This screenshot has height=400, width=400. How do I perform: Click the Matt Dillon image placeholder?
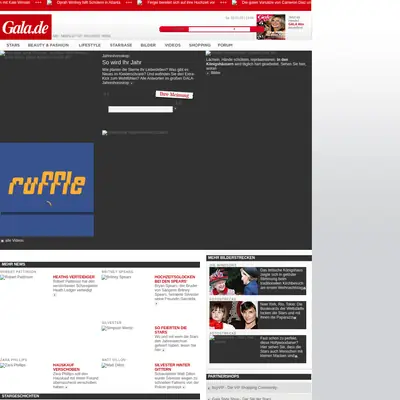coord(113,365)
